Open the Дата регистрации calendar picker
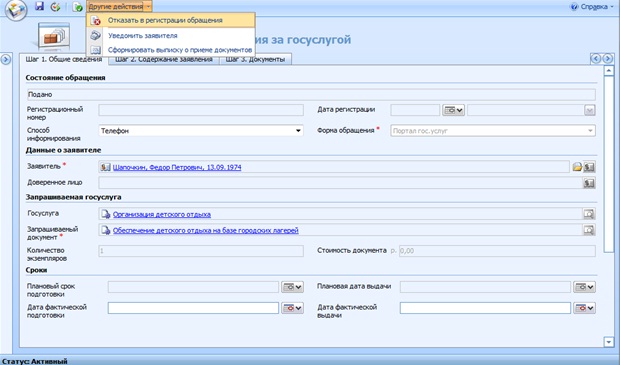 pos(453,110)
